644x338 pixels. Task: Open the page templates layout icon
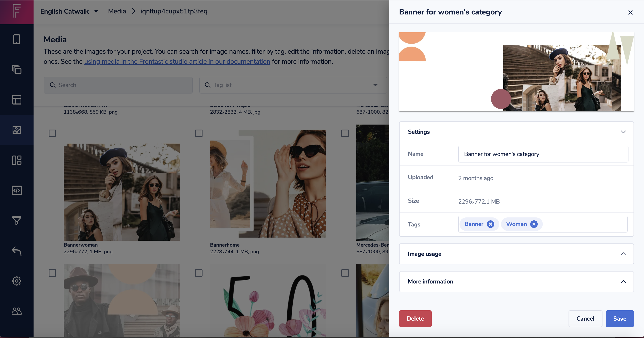tap(17, 100)
